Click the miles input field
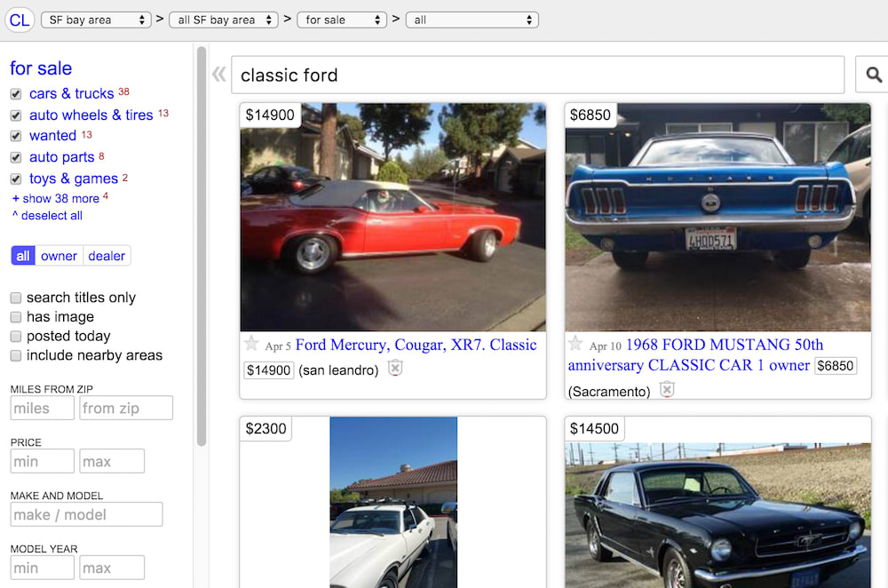 pyautogui.click(x=43, y=408)
